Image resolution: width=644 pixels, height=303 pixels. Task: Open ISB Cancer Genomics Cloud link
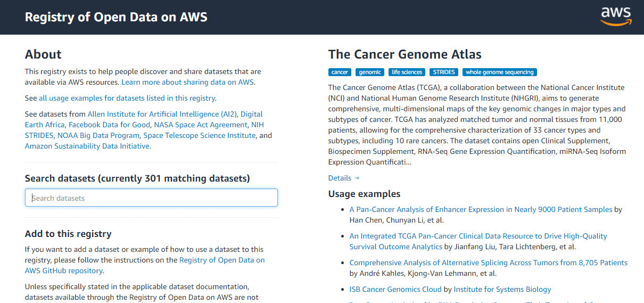tap(395, 289)
